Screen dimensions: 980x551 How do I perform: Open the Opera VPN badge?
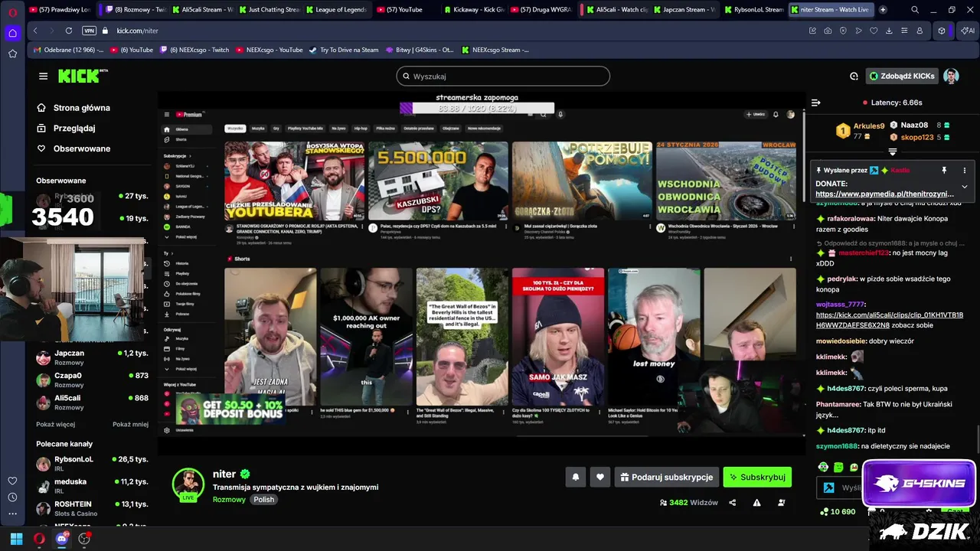(x=89, y=31)
